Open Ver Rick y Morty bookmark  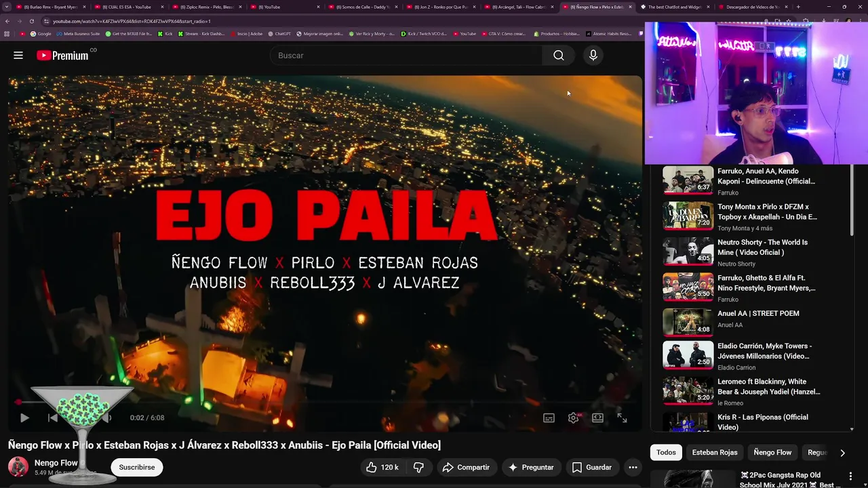pos(372,34)
